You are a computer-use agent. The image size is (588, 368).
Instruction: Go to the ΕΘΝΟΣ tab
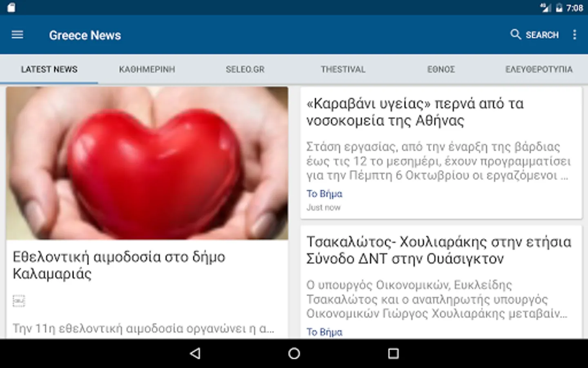[441, 69]
